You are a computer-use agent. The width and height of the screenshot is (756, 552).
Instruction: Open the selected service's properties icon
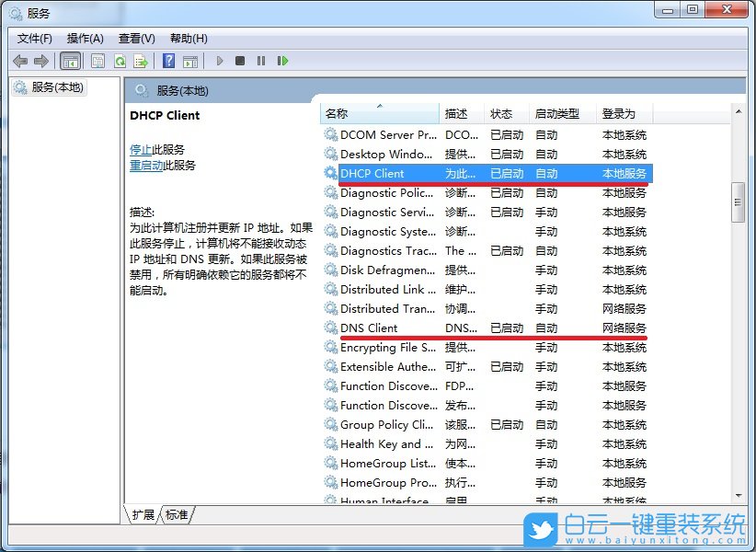click(97, 61)
